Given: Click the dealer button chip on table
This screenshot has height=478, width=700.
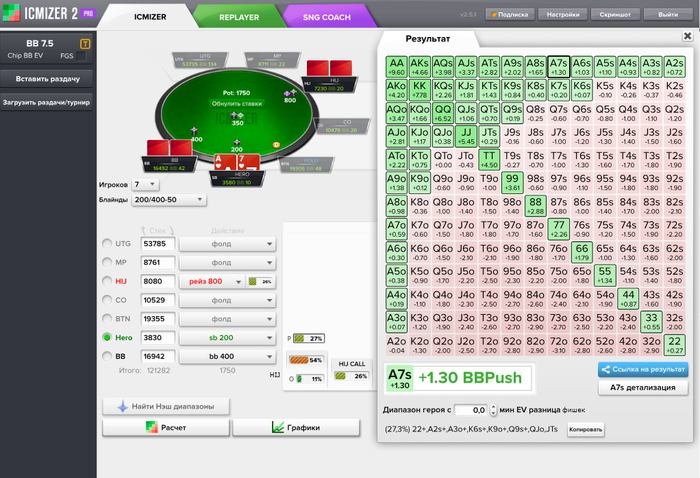Looking at the screenshot, I should click(276, 145).
